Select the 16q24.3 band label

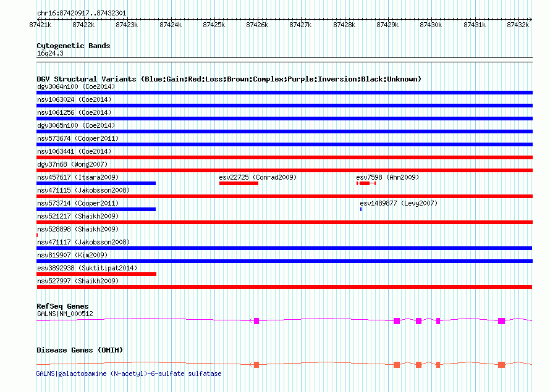[50, 53]
